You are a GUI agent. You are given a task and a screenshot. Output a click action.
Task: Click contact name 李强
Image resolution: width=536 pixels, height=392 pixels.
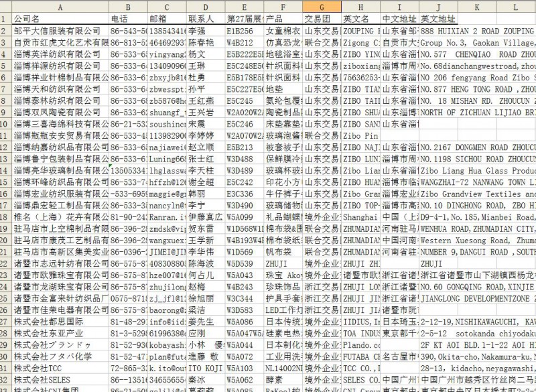(x=206, y=31)
